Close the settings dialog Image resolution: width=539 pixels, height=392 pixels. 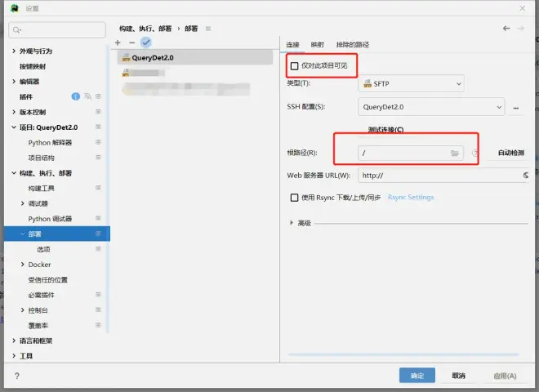[x=522, y=8]
